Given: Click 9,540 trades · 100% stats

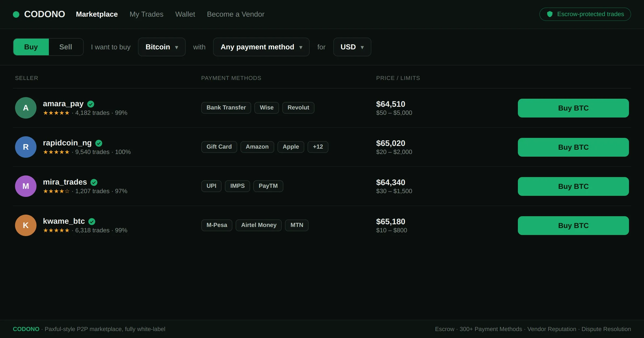Looking at the screenshot, I should point(103,152).
